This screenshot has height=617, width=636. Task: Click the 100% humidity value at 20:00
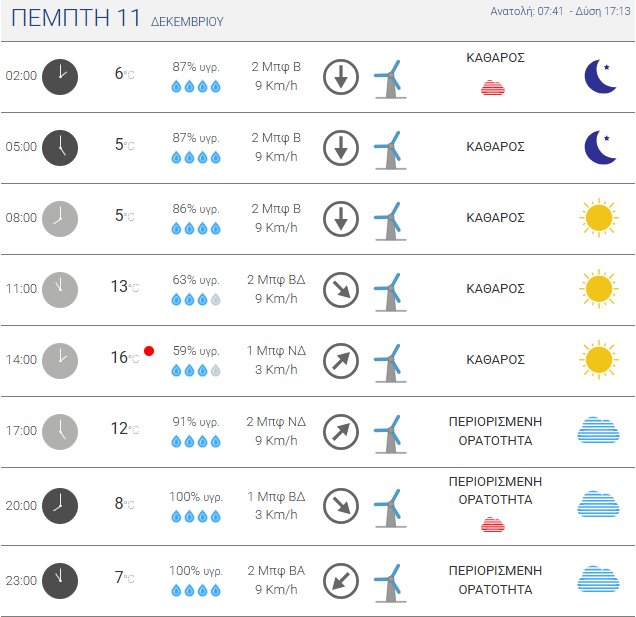click(x=196, y=497)
